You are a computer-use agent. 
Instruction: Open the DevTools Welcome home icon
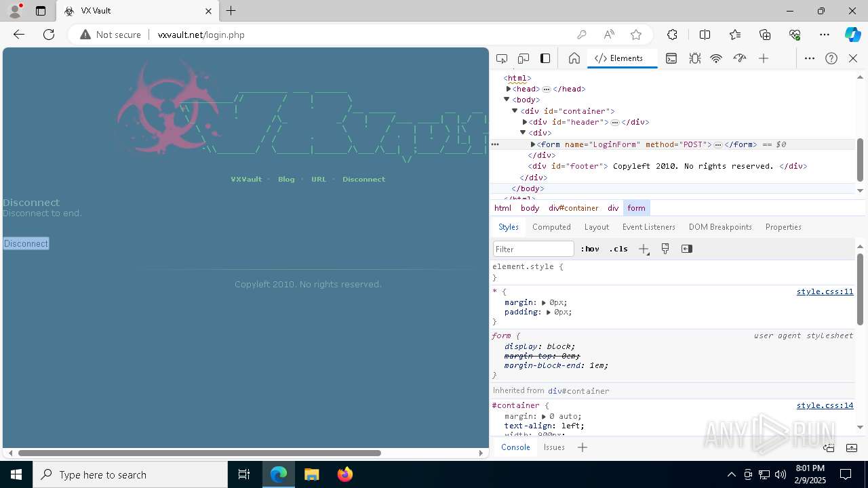574,58
